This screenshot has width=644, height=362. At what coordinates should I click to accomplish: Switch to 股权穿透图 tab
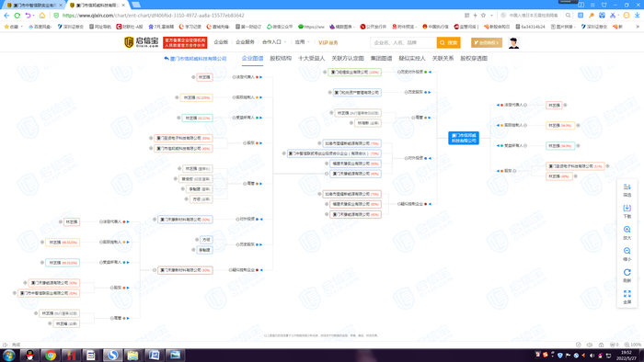point(474,59)
